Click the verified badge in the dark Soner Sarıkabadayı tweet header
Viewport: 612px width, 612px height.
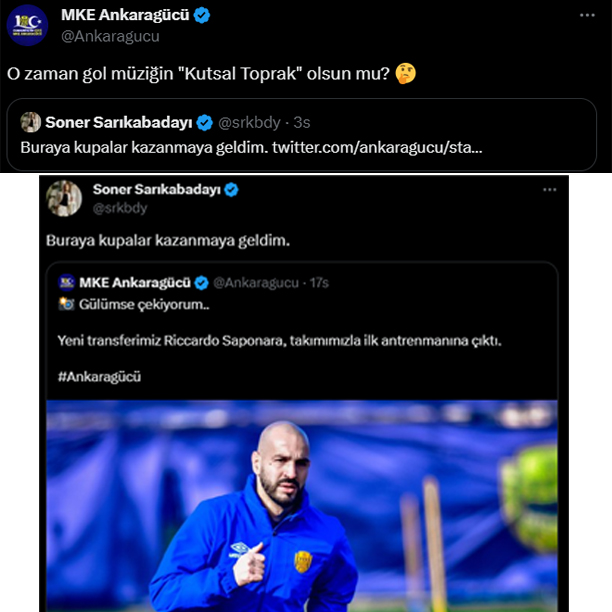click(x=232, y=189)
